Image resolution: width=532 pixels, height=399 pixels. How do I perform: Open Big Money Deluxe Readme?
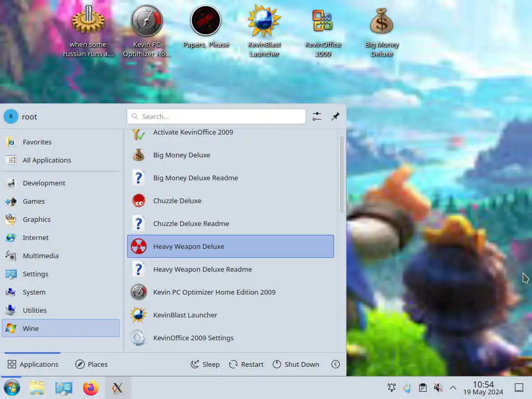230,178
